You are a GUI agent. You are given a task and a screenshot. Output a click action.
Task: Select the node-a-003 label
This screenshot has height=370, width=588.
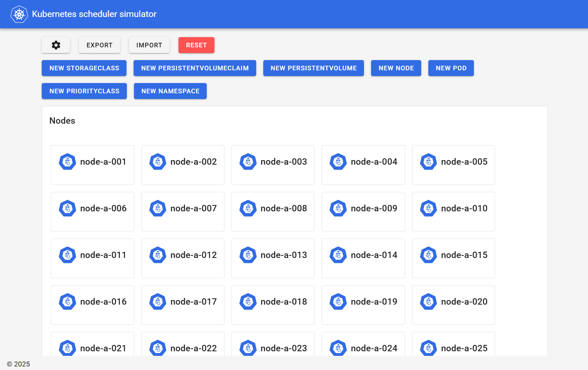click(284, 162)
